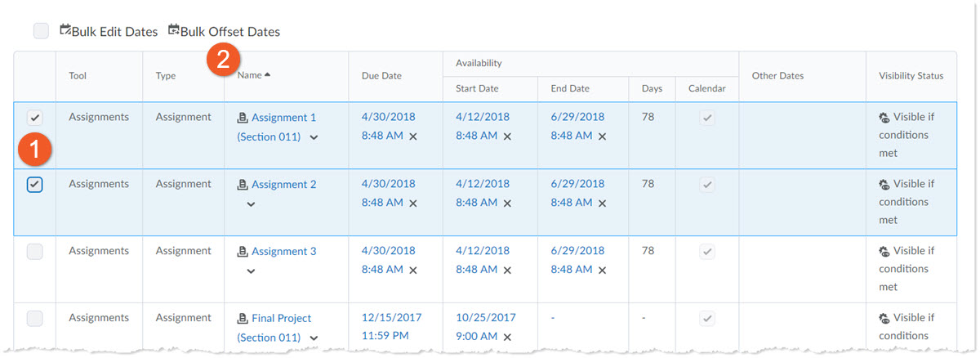This screenshot has height=358, width=980.
Task: Click the Bulk Offset Dates calendar icon
Action: coord(173,31)
